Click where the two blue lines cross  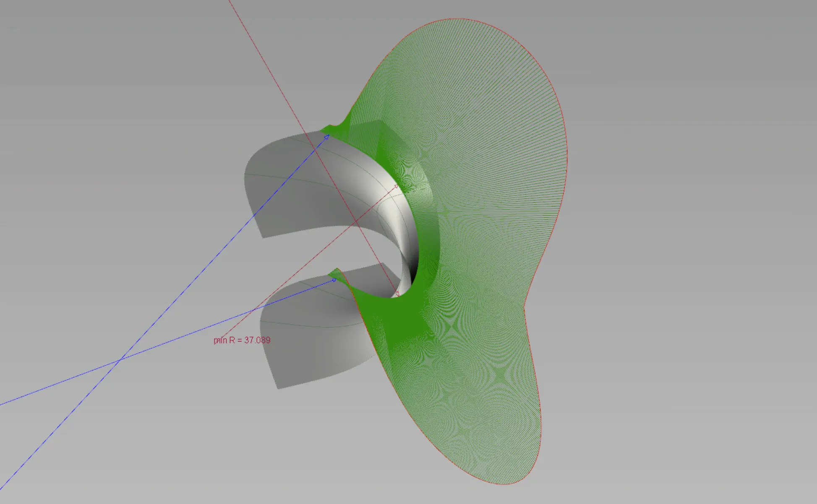coord(120,359)
